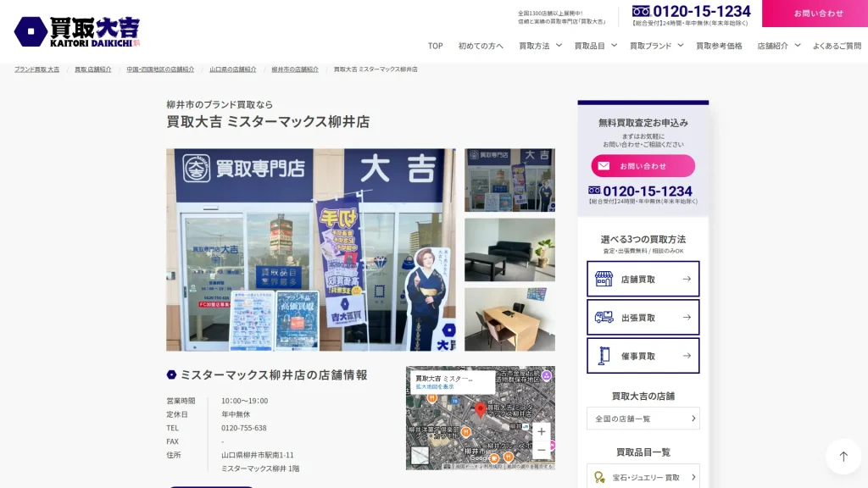Click the arrow on 店舗買取 card
Screen dimensions: 868x488
[x=687, y=279]
